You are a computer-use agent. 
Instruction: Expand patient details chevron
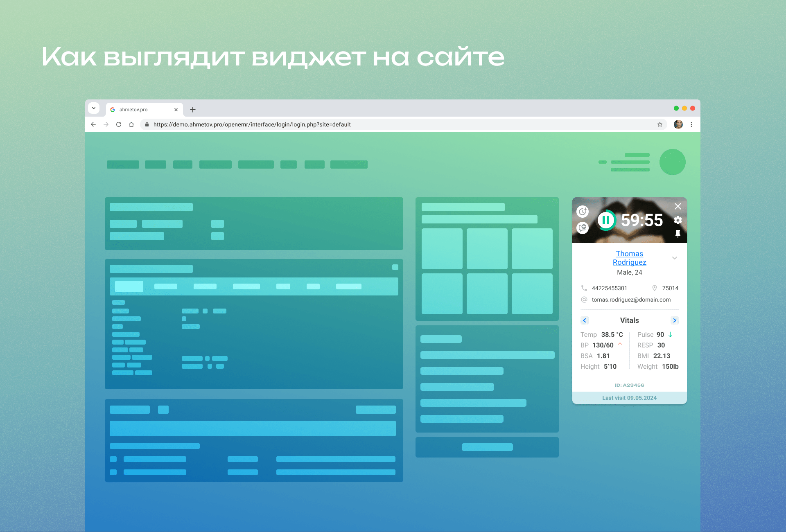675,258
